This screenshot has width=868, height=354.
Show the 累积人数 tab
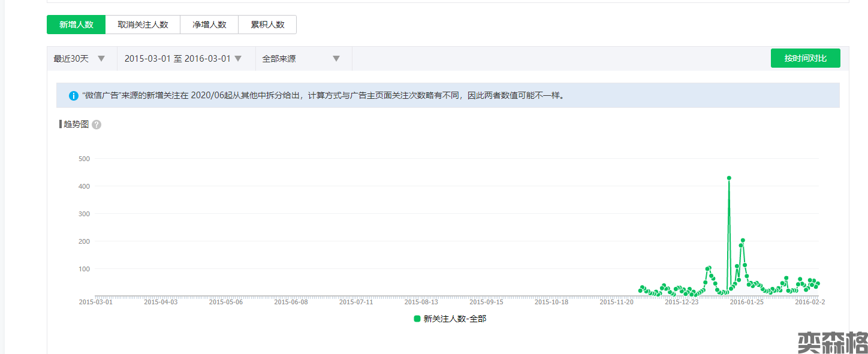267,25
